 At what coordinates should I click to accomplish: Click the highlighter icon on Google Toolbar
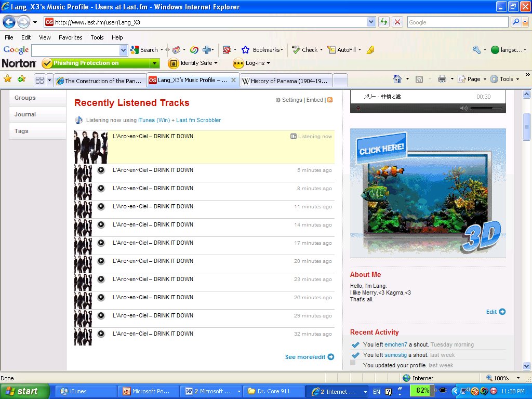point(370,50)
